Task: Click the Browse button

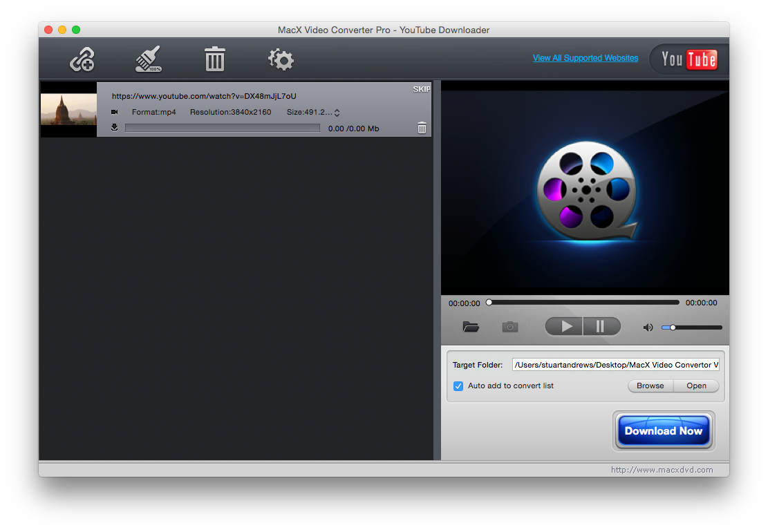Action: tap(650, 386)
